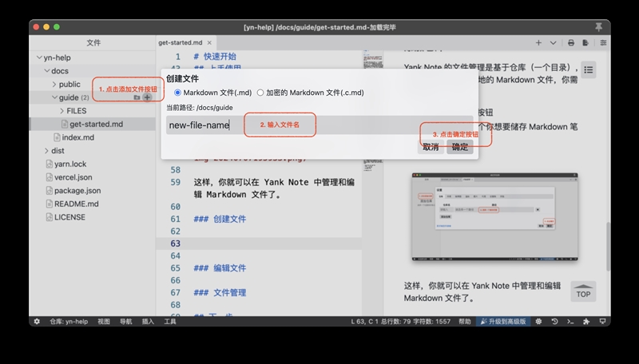
Task: Collapse the docs folder chevron
Action: (47, 71)
